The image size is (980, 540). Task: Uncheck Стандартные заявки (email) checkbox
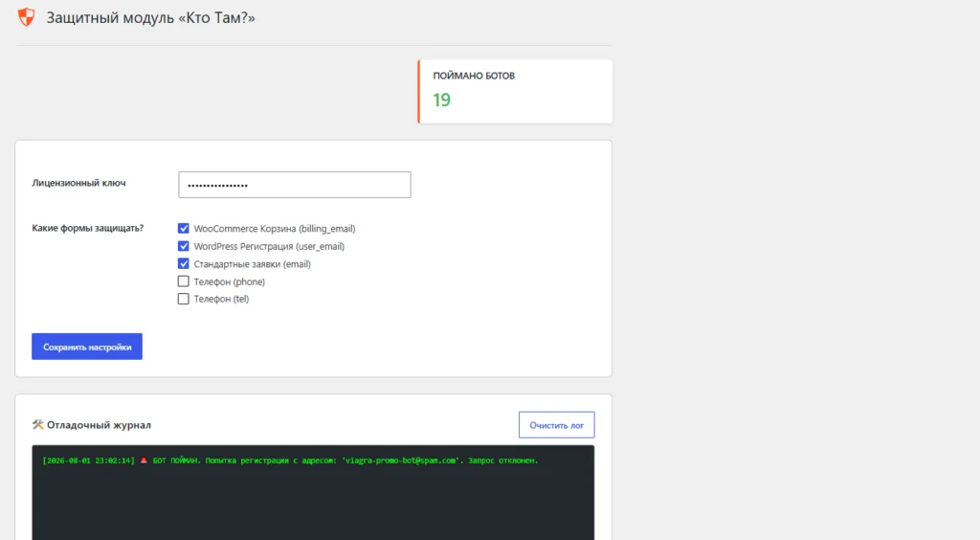click(x=183, y=263)
